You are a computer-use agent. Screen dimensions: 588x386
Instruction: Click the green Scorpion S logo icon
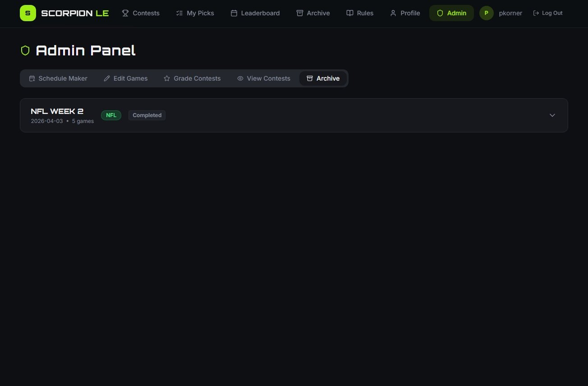click(x=28, y=13)
